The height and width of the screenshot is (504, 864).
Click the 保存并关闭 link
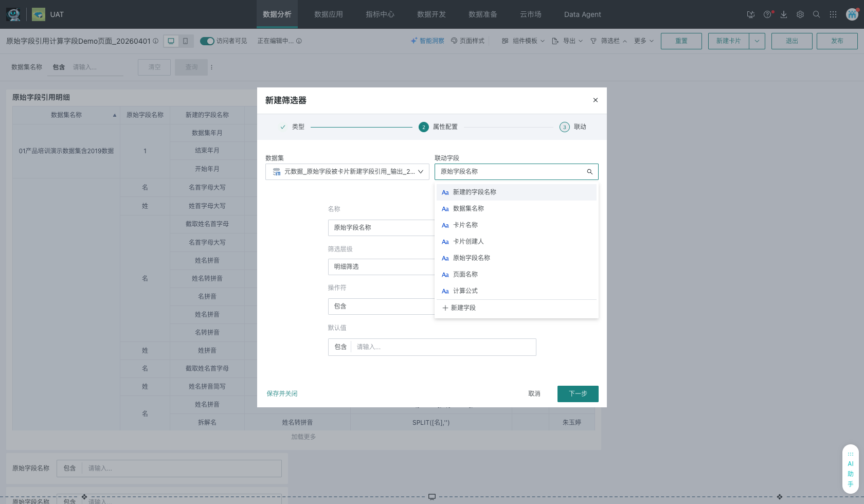click(x=282, y=393)
